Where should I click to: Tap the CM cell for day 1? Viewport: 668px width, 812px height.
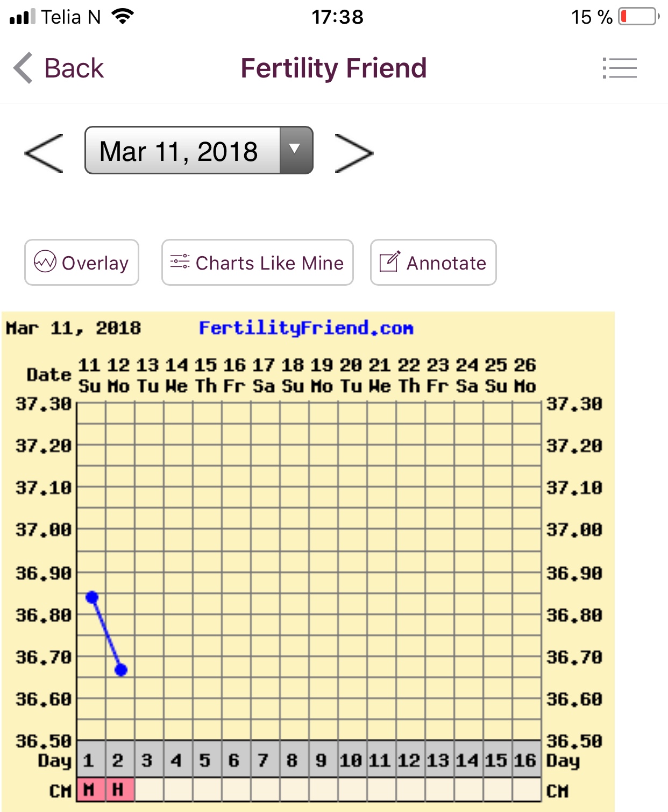(x=90, y=790)
